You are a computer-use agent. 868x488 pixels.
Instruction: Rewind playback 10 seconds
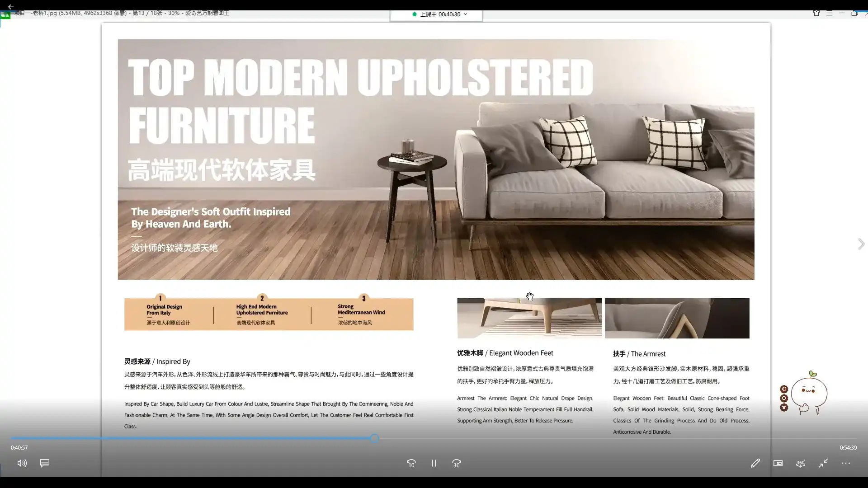[411, 463]
